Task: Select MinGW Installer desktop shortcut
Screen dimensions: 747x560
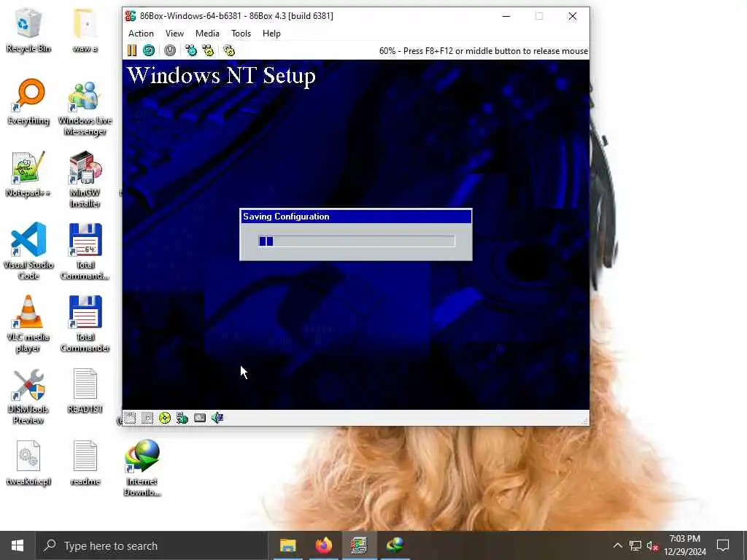Action: click(85, 180)
